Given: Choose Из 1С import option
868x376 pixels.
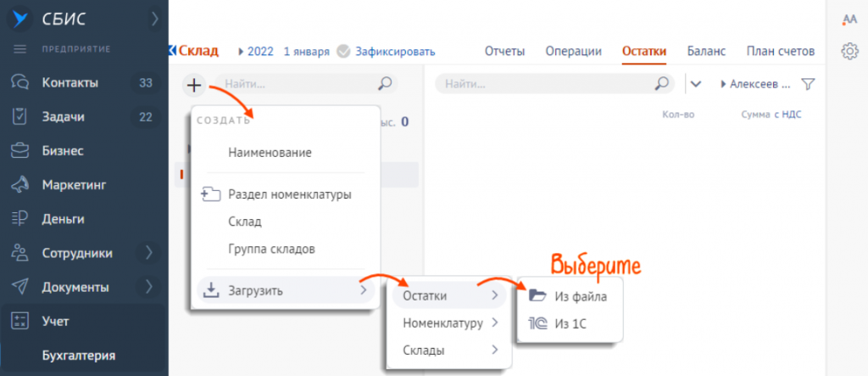Looking at the screenshot, I should (570, 323).
